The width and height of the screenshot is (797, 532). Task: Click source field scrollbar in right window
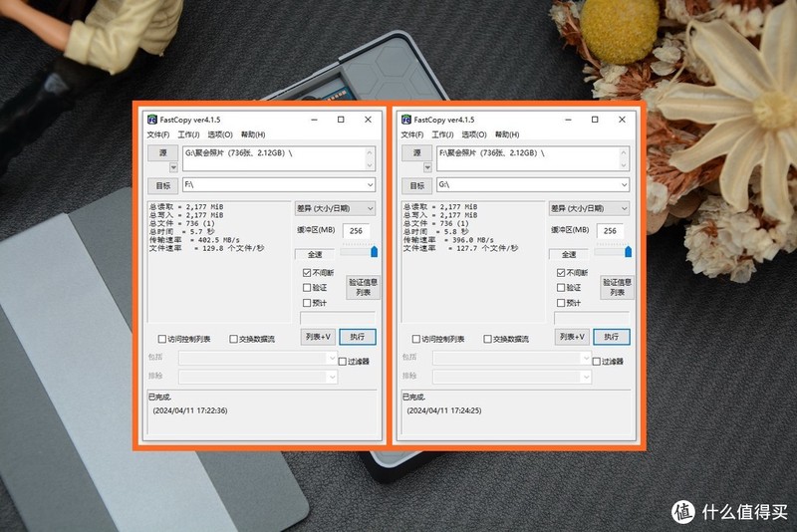tap(625, 158)
